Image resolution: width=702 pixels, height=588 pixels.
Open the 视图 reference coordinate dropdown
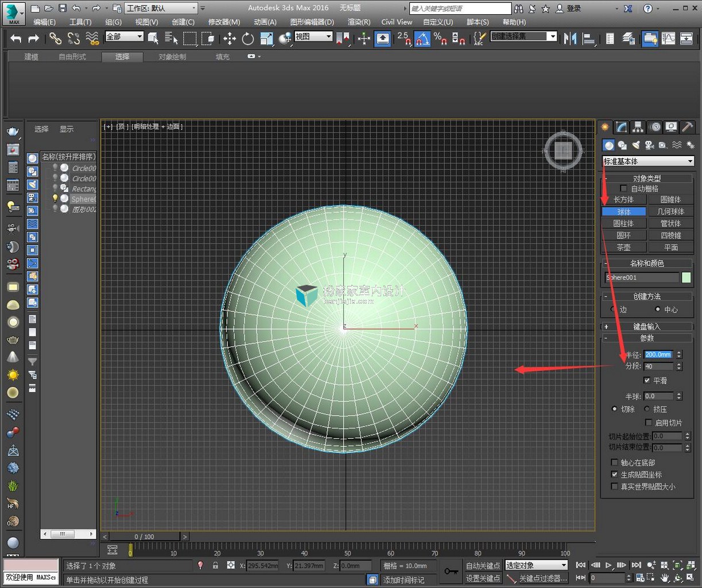(x=313, y=36)
